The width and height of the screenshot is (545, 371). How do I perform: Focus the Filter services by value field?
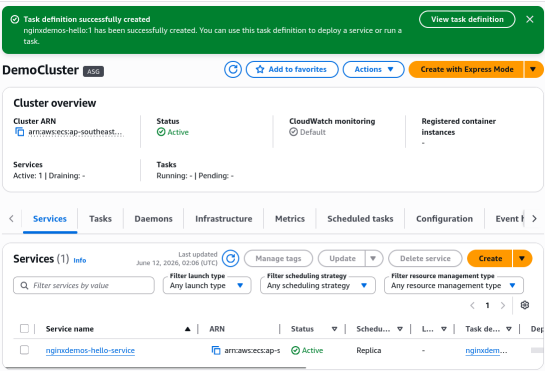(84, 285)
